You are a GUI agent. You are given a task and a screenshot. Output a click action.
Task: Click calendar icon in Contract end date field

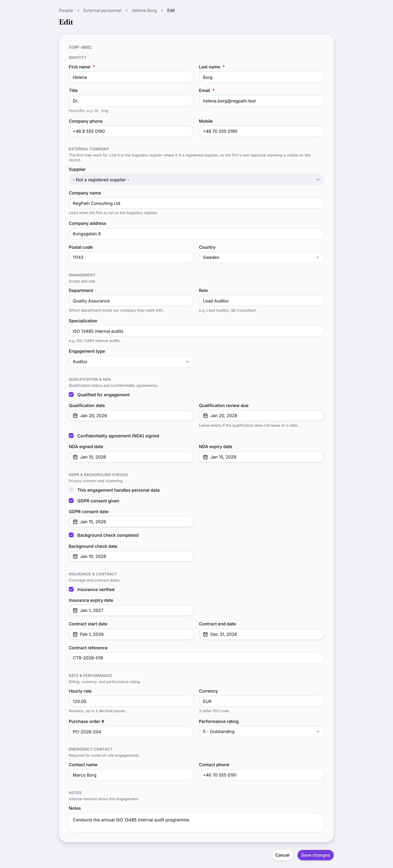205,634
